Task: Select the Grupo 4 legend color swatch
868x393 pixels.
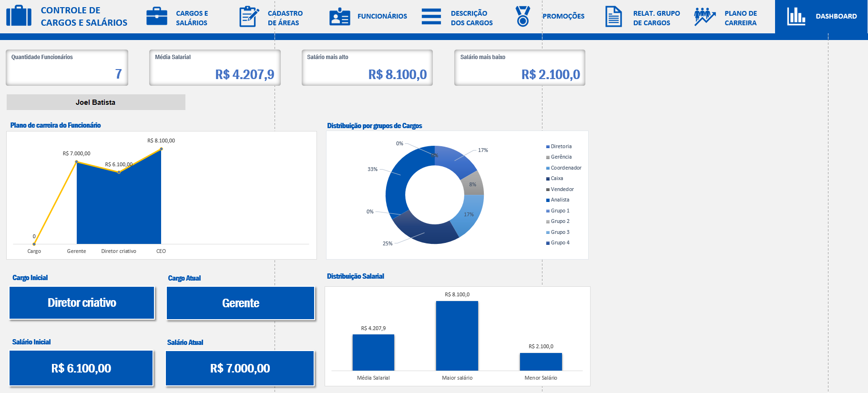Action: [x=548, y=243]
